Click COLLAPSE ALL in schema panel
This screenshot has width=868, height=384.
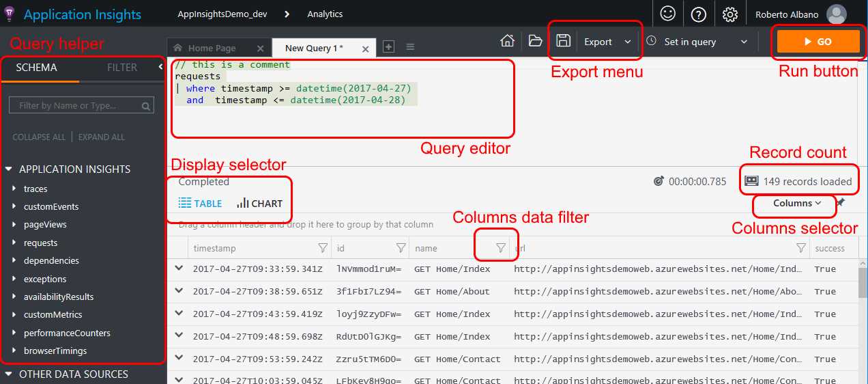[39, 137]
